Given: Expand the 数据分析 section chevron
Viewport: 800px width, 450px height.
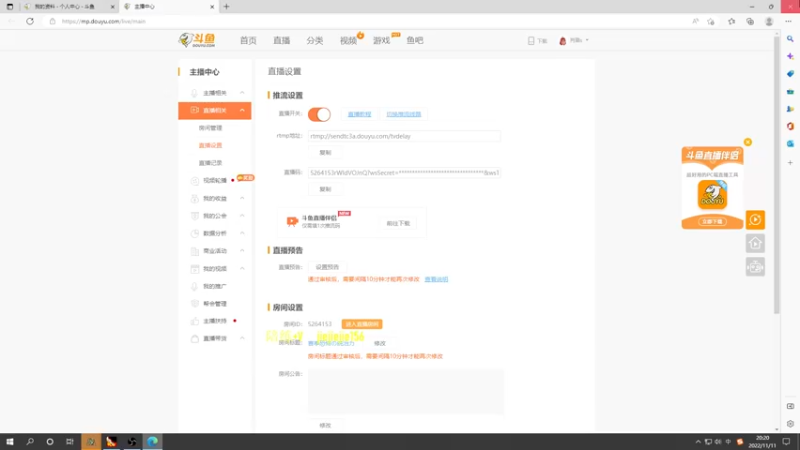Looking at the screenshot, I should (x=242, y=233).
